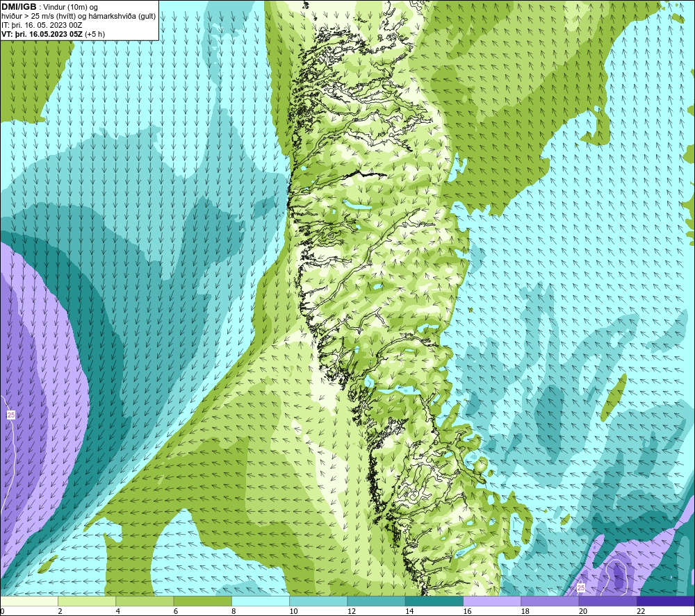Select the 6–8 m/s darker green swatch
695x616 pixels.
pyautogui.click(x=202, y=601)
